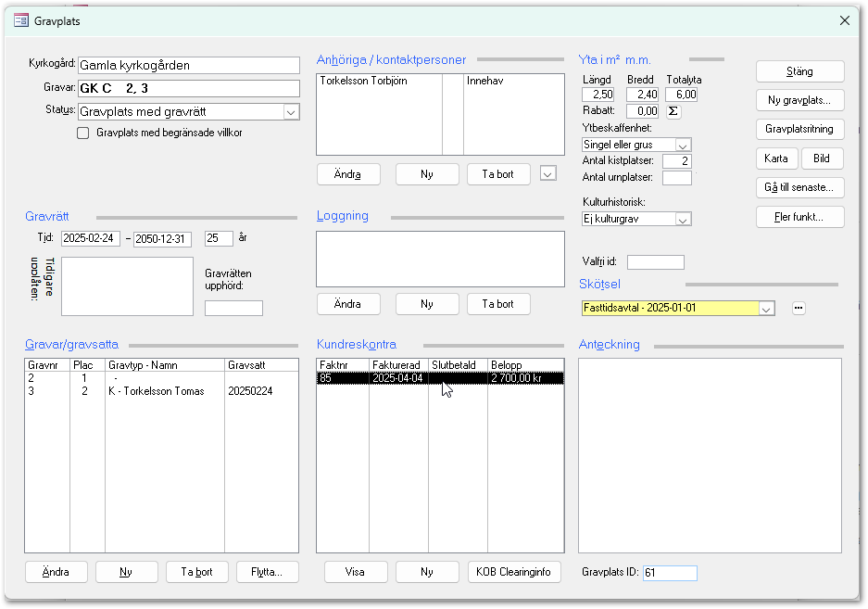Click Ny under Loggning

click(427, 304)
